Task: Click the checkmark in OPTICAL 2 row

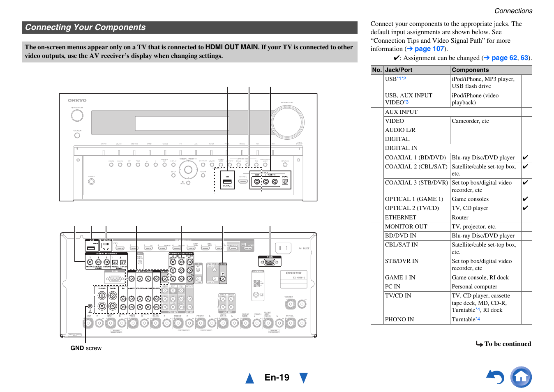Action: click(x=525, y=208)
